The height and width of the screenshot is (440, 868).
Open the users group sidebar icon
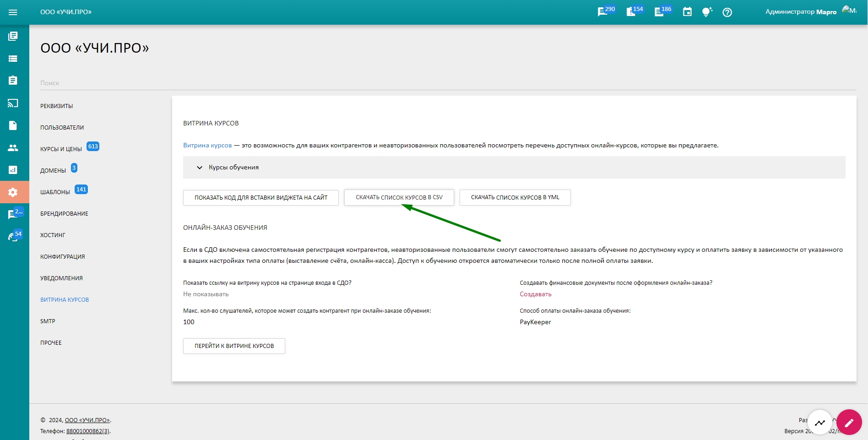click(x=13, y=148)
